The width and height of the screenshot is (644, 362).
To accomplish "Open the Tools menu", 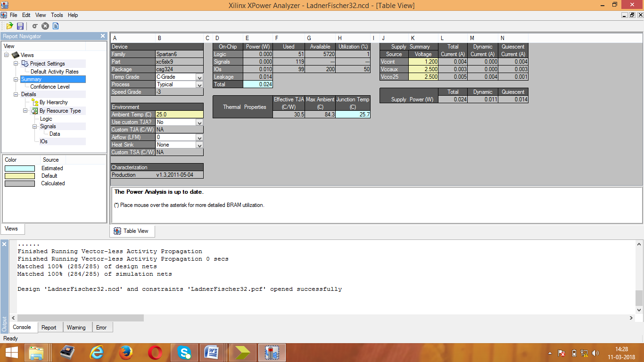I will tap(57, 15).
